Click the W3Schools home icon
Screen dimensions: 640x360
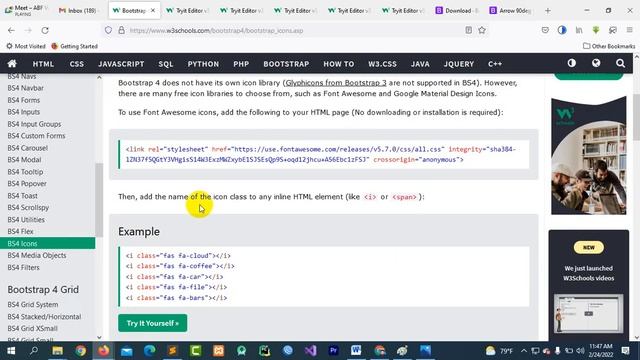click(x=12, y=64)
